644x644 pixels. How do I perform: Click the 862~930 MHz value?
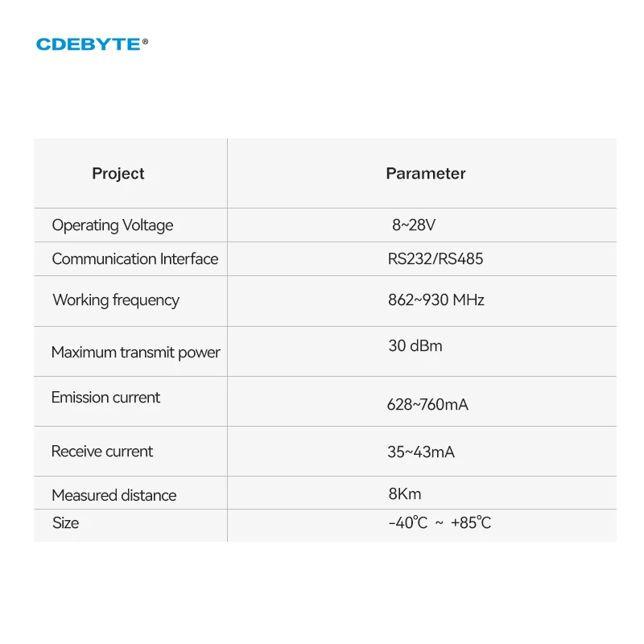pyautogui.click(x=436, y=300)
